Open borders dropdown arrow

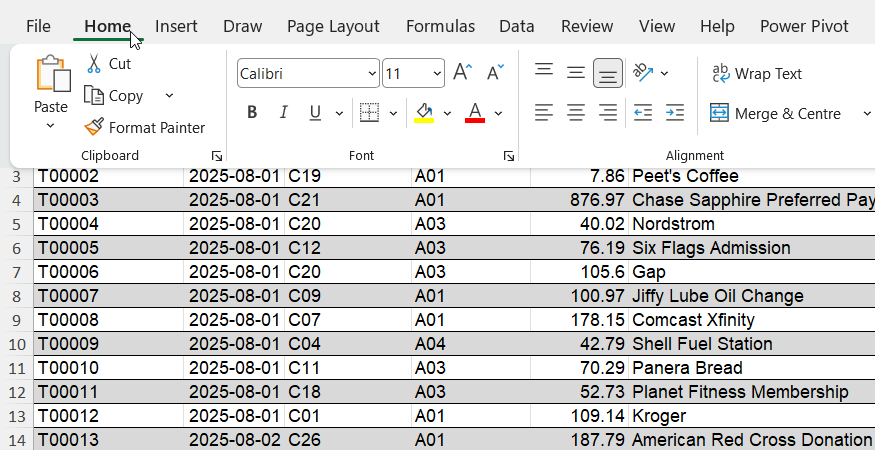[393, 113]
